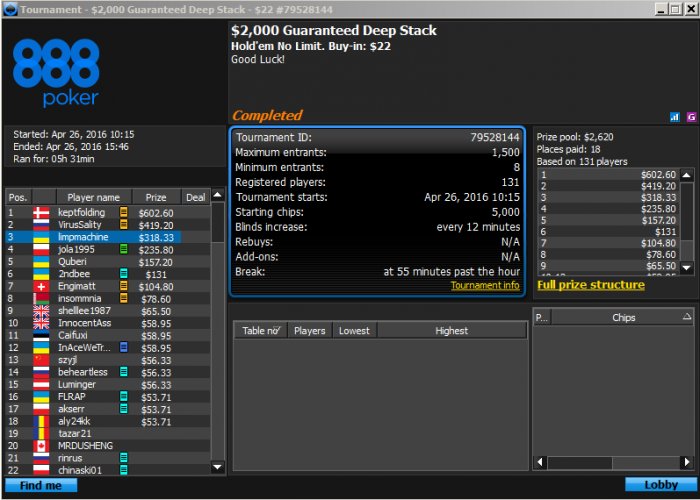The height and width of the screenshot is (500, 700).
Task: Click the 888poker logo
Action: [56, 72]
